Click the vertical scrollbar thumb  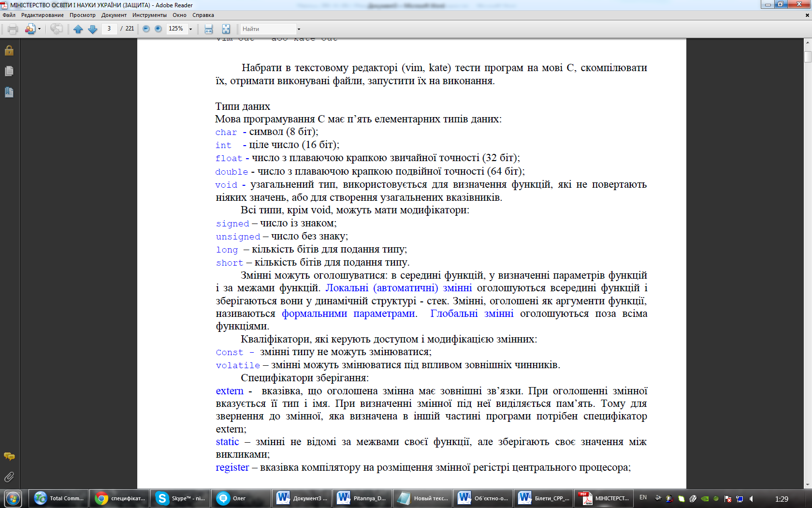pyautogui.click(x=808, y=57)
